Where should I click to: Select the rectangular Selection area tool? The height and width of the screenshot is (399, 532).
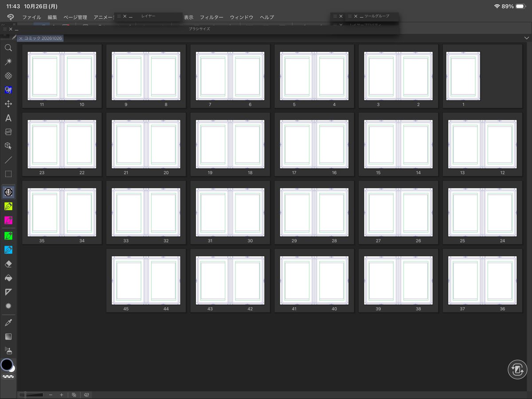[8, 174]
